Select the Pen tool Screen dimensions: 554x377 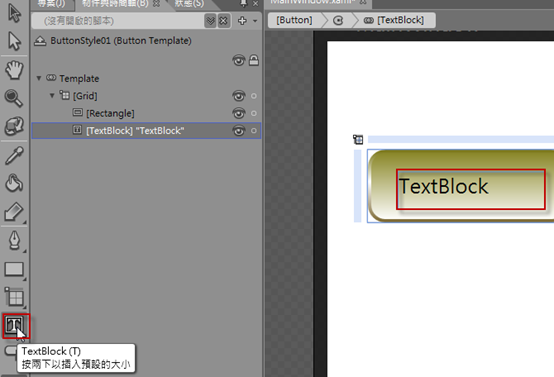coord(14,240)
